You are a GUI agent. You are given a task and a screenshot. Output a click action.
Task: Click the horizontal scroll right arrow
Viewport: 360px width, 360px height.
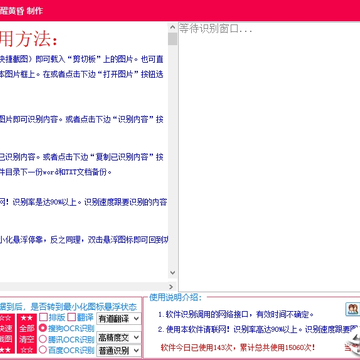pyautogui.click(x=171, y=286)
